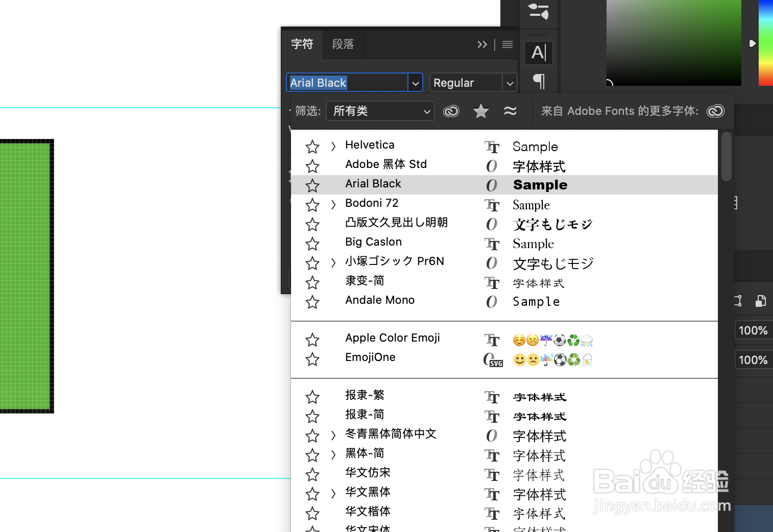Screen dimensions: 773x532
Task: Click the lower 100% fill field
Action: [x=753, y=360]
